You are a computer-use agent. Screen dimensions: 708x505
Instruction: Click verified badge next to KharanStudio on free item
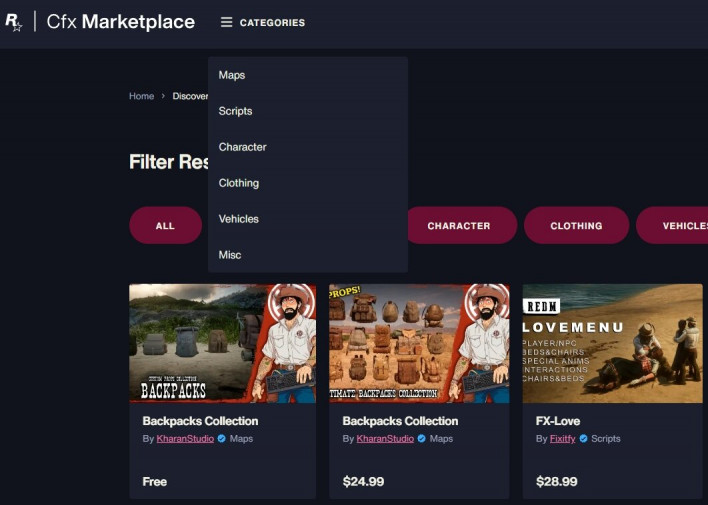click(222, 439)
